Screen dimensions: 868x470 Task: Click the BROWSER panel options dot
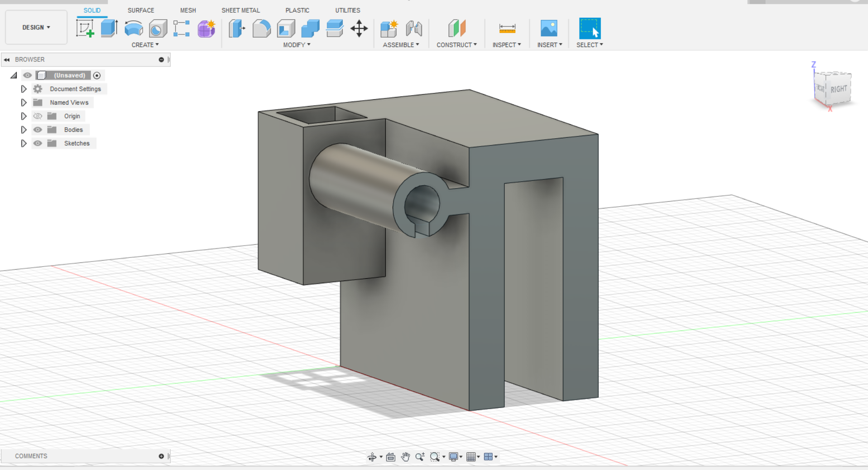[x=161, y=59]
